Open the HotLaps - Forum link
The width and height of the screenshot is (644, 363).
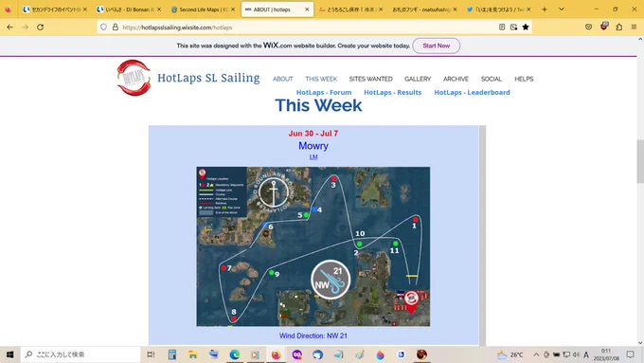324,93
